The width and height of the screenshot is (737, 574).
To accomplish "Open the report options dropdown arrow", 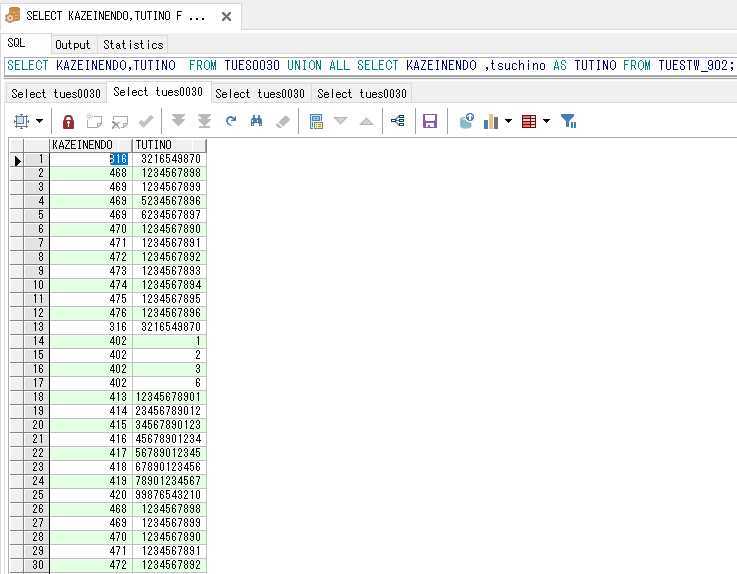I will tap(546, 121).
